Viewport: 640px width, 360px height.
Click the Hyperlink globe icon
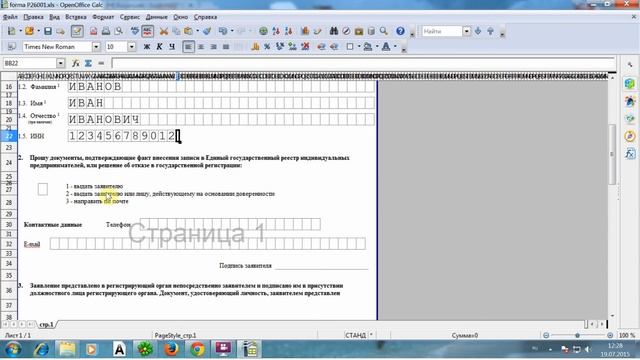pos(263,31)
